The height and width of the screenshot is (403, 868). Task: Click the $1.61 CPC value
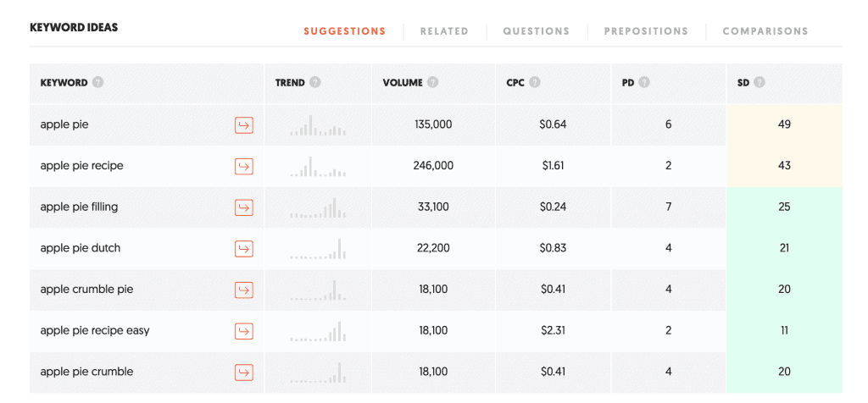coord(552,166)
